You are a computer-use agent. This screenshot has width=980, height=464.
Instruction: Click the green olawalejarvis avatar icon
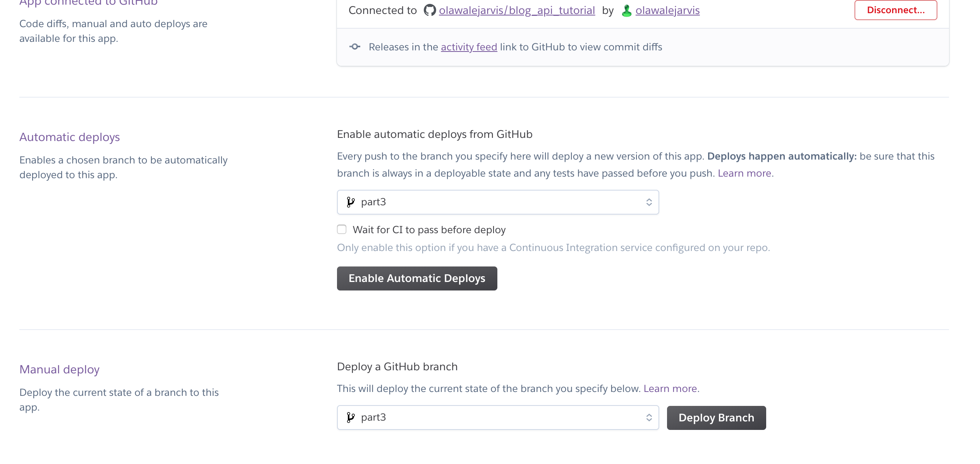(626, 10)
